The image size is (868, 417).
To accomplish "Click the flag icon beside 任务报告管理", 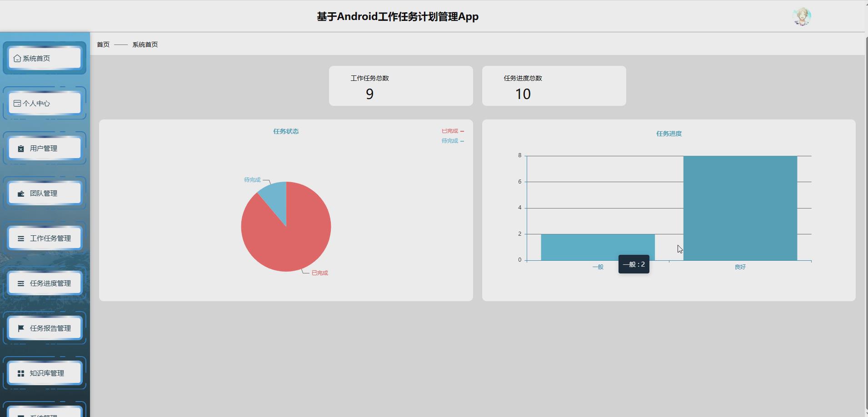I will (21, 328).
